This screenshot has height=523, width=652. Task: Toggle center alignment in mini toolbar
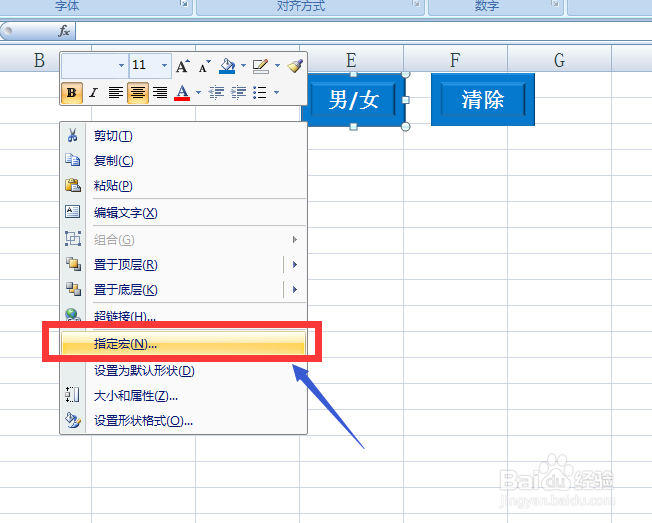[138, 92]
